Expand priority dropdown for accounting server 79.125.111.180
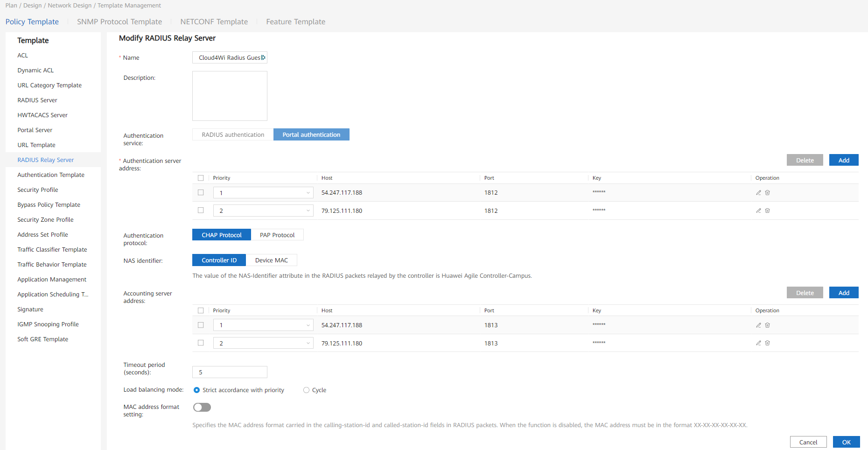This screenshot has width=868, height=450. 263,344
